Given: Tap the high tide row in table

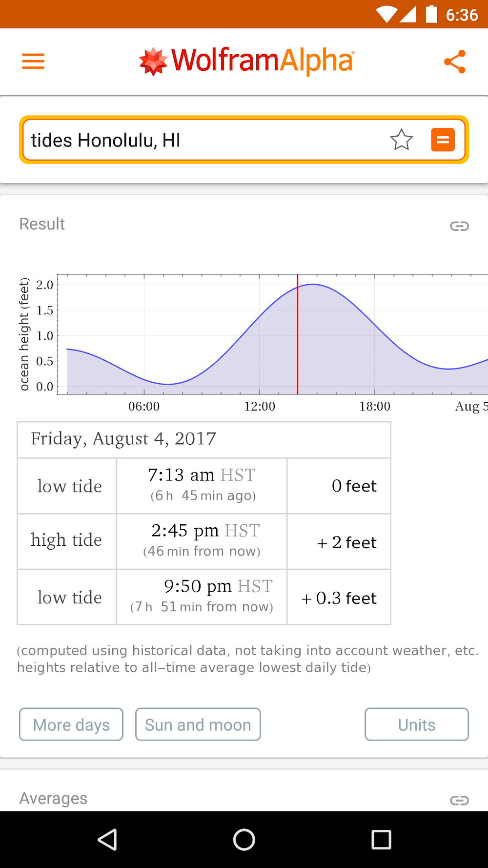Looking at the screenshot, I should [203, 541].
